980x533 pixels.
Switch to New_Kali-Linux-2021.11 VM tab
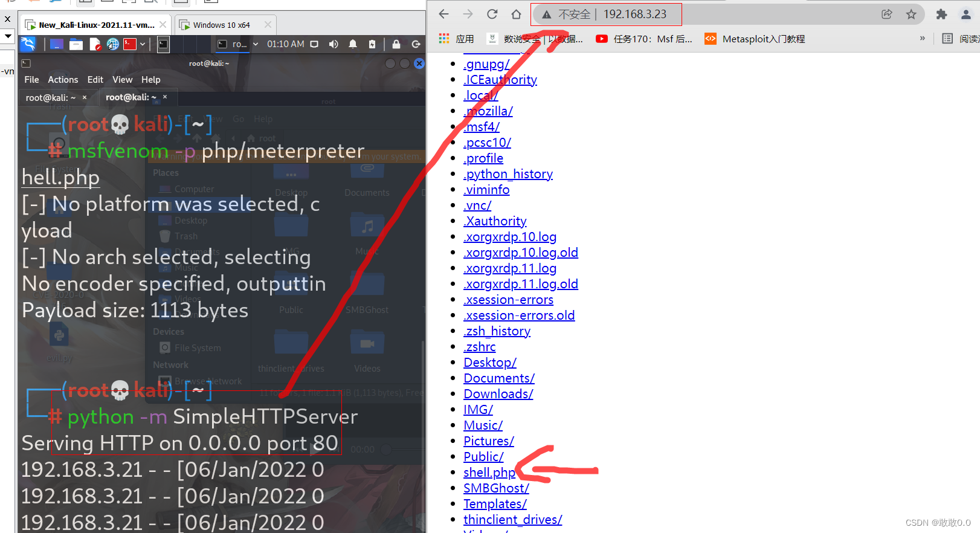coord(97,25)
